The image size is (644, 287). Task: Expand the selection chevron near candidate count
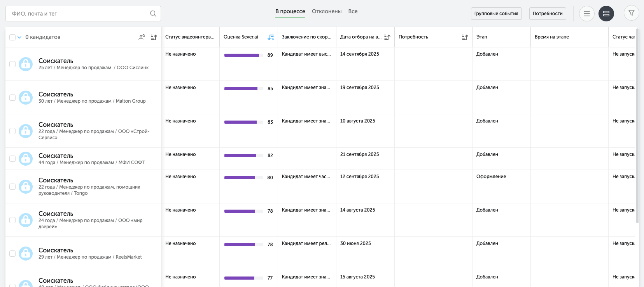(x=19, y=37)
